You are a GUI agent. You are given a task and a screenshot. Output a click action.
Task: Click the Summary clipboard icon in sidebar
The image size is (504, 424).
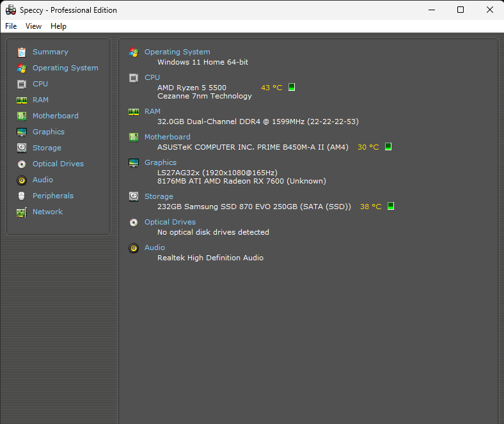point(22,52)
